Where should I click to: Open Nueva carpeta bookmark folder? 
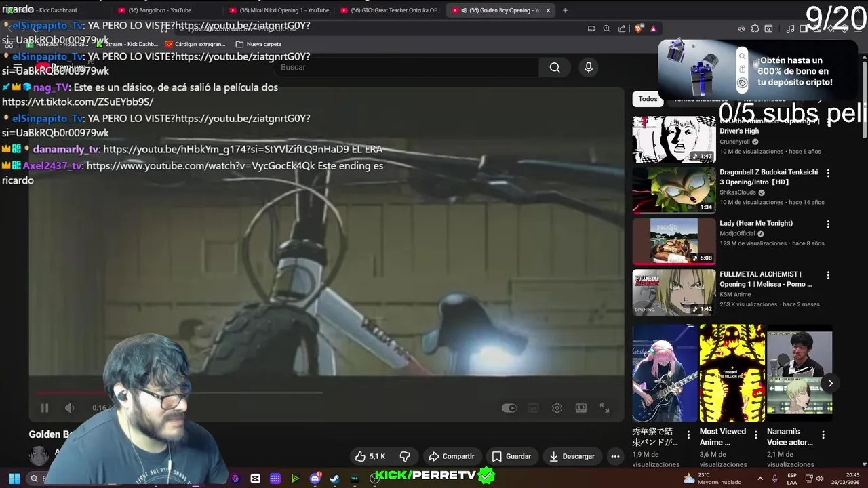click(258, 44)
